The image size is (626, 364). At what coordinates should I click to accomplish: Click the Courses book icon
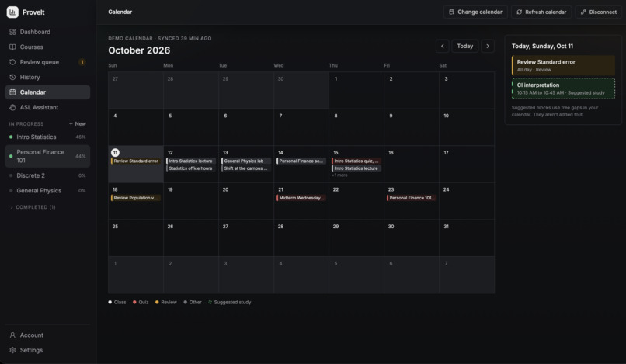click(x=12, y=47)
